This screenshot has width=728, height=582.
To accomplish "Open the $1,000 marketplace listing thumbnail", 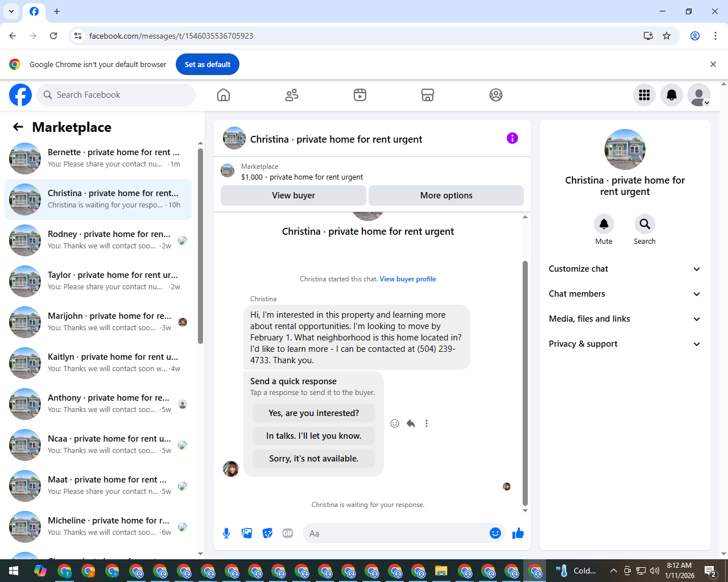I will [x=227, y=171].
